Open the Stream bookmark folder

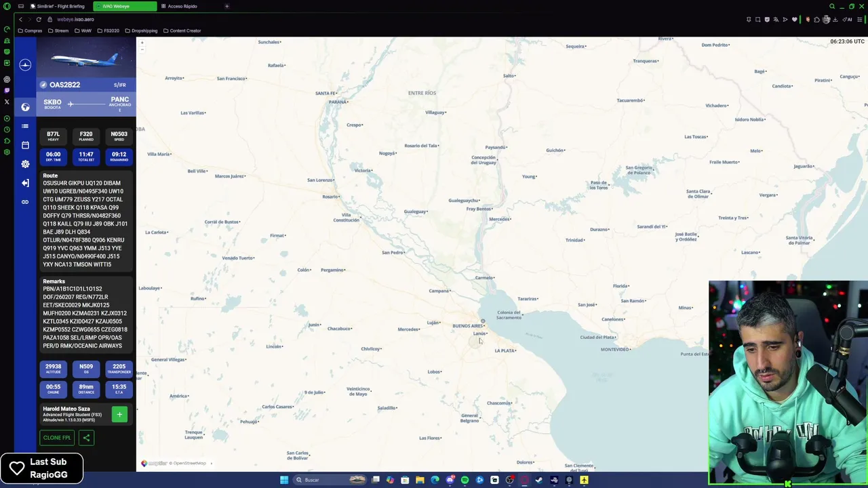[x=58, y=30]
